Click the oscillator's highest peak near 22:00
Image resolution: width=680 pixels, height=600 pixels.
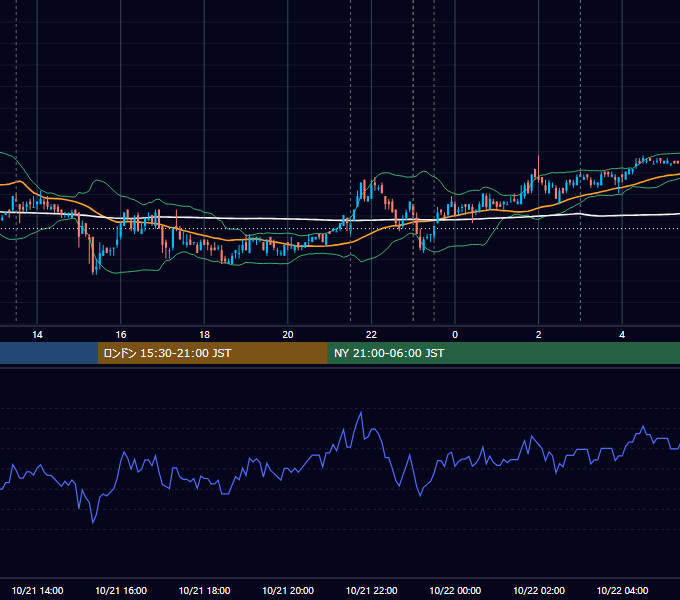pos(361,413)
